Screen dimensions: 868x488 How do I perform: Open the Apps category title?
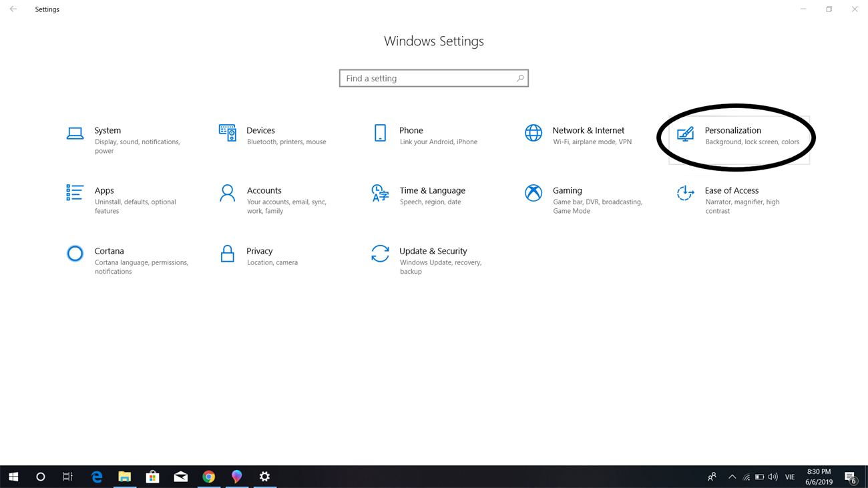[x=104, y=191]
